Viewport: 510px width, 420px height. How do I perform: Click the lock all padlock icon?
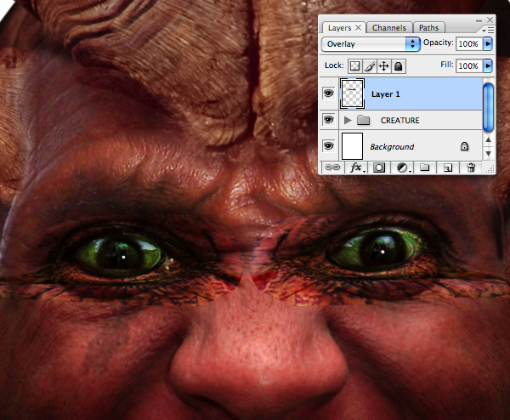(x=399, y=66)
